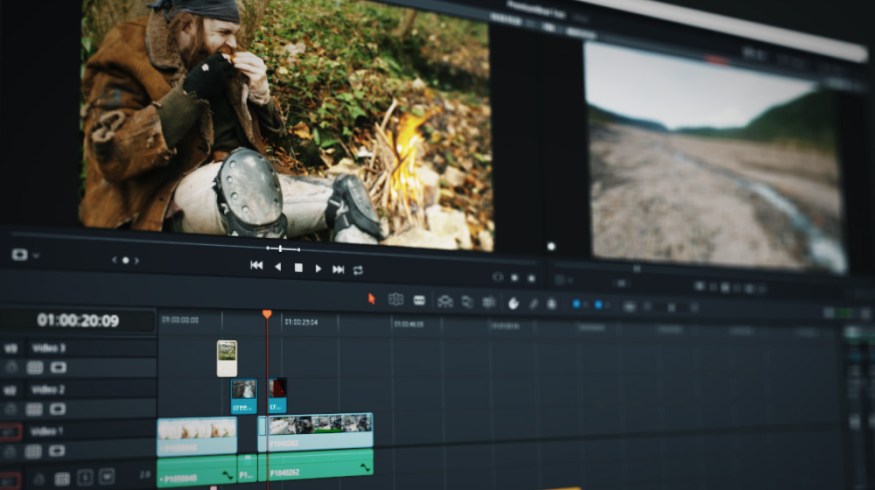Click the Overwrite clip toolbar icon

tap(467, 302)
